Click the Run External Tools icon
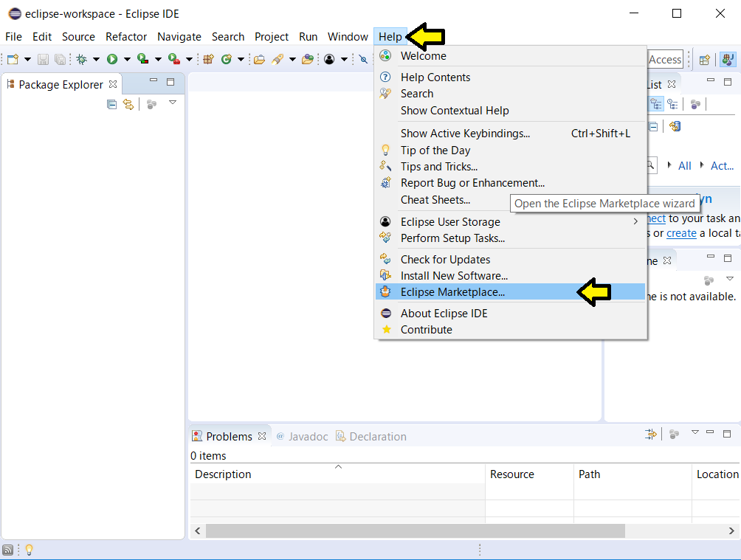 tap(174, 59)
